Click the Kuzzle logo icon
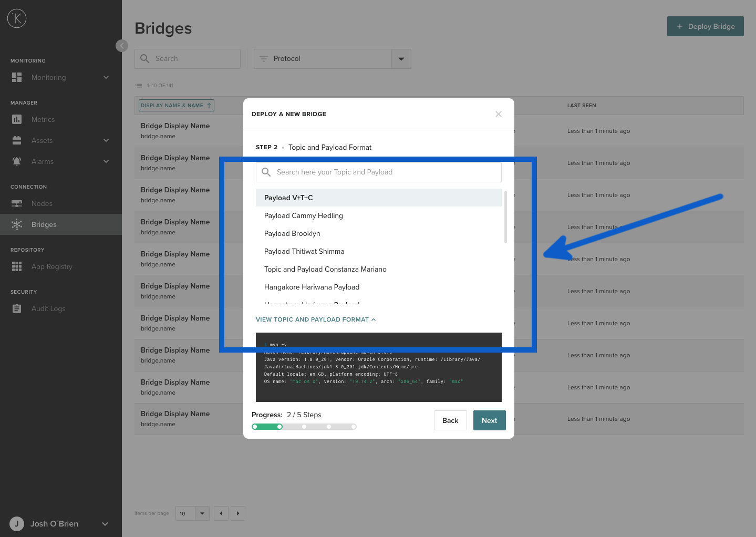Viewport: 756px width, 537px height. [17, 19]
